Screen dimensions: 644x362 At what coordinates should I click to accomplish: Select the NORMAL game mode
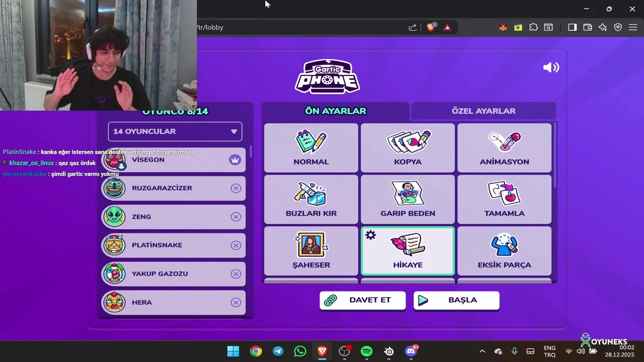pyautogui.click(x=311, y=148)
